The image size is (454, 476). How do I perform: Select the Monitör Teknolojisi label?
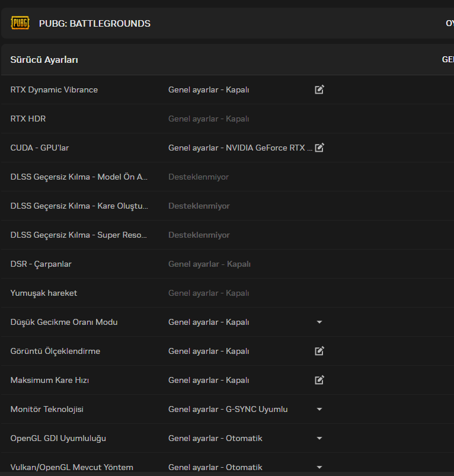(47, 409)
